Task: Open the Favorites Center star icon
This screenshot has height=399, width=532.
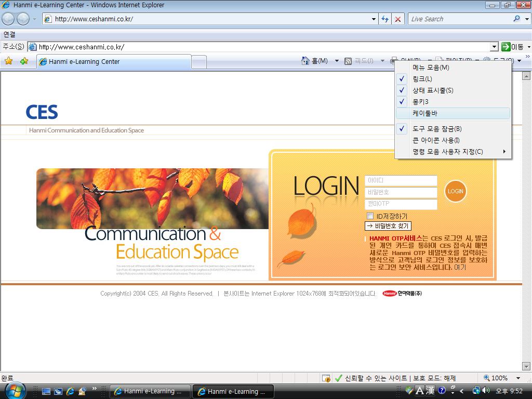Action: 8,61
